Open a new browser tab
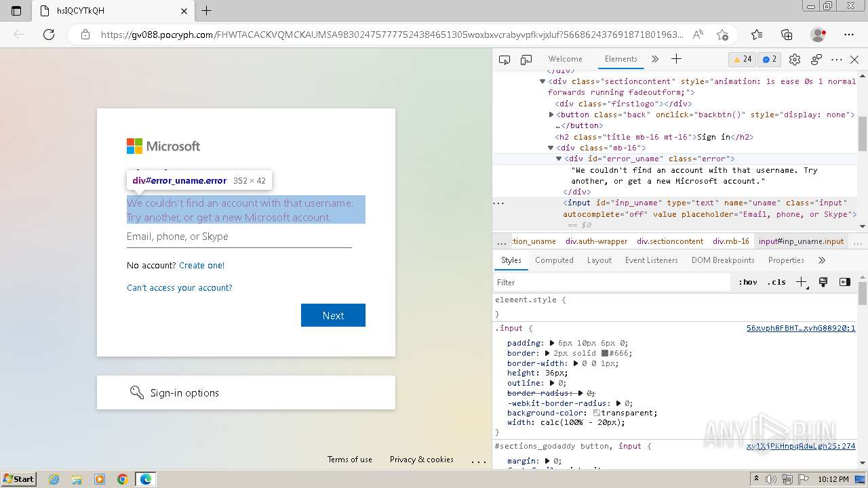The image size is (868, 488). click(x=207, y=11)
